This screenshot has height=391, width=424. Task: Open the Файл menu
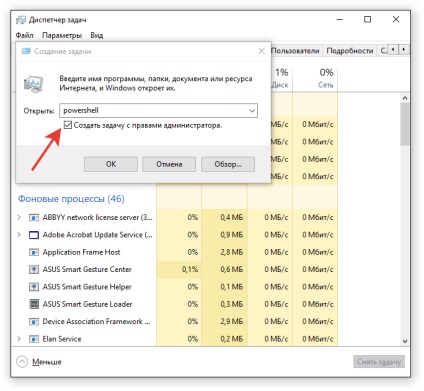(x=24, y=35)
